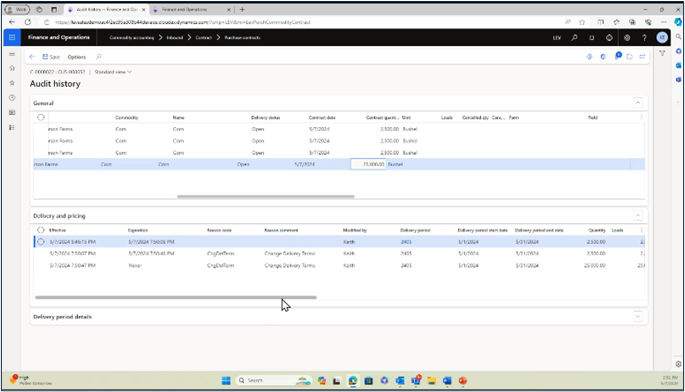Image resolution: width=685 pixels, height=392 pixels.
Task: Click the horizontal scrollbar in Delivery grid
Action: click(176, 297)
